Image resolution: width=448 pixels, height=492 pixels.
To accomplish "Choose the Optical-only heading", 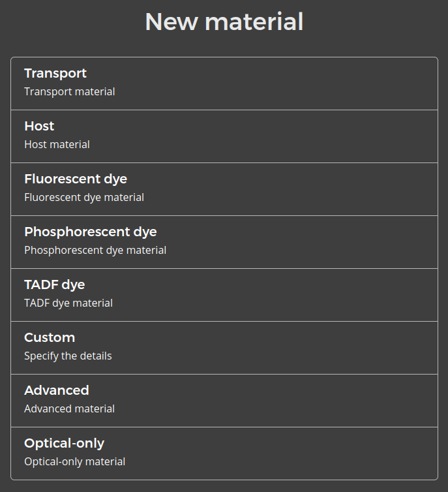I will (x=64, y=443).
